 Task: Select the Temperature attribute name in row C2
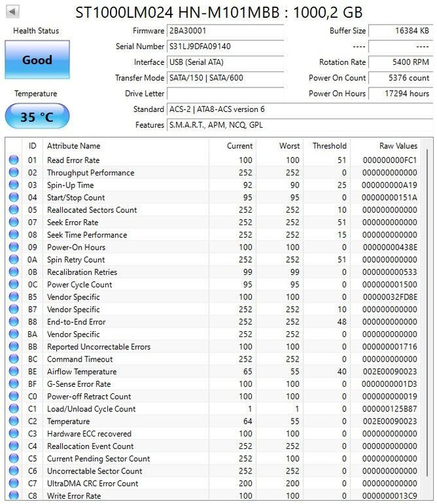point(68,421)
